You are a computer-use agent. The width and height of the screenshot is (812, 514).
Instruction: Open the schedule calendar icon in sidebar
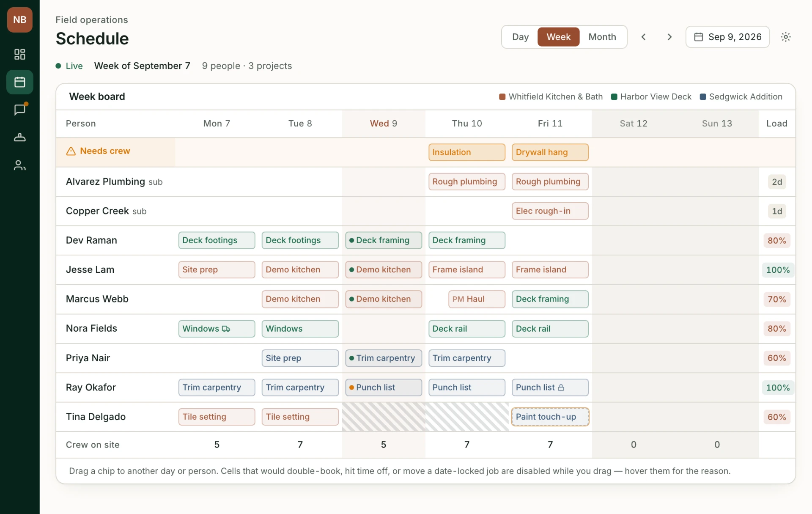point(19,82)
